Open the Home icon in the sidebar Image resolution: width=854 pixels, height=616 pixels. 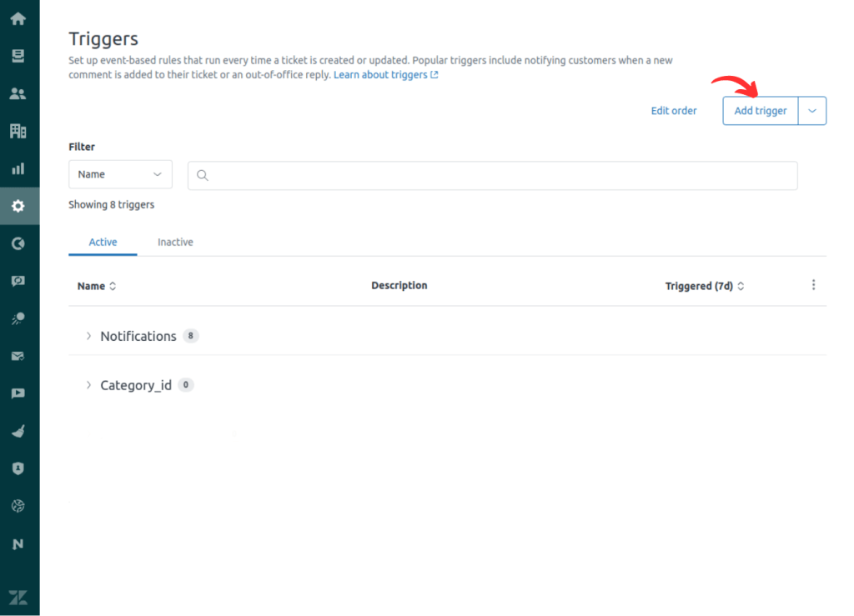(18, 19)
